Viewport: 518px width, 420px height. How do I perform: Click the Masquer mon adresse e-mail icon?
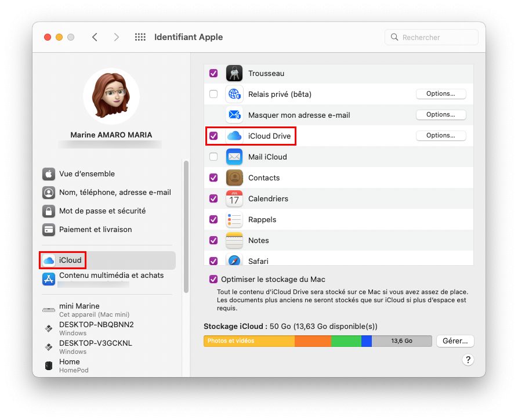(234, 115)
